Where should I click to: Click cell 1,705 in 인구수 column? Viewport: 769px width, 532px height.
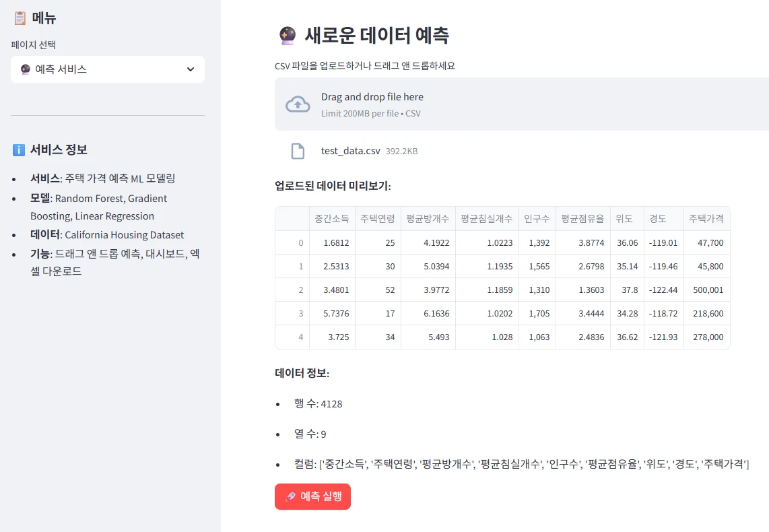539,313
